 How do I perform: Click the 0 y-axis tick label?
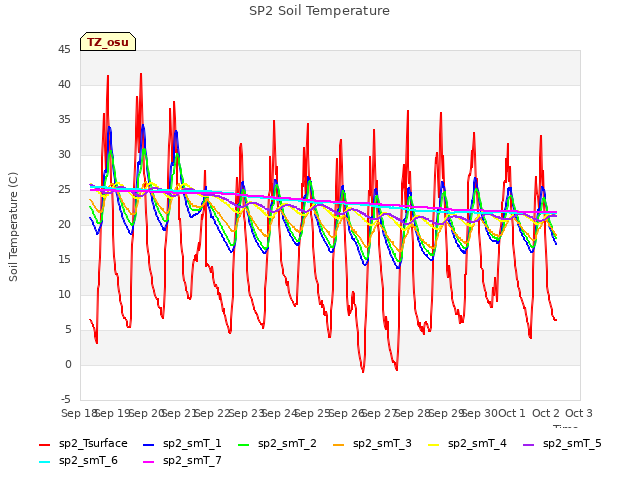click(x=68, y=364)
